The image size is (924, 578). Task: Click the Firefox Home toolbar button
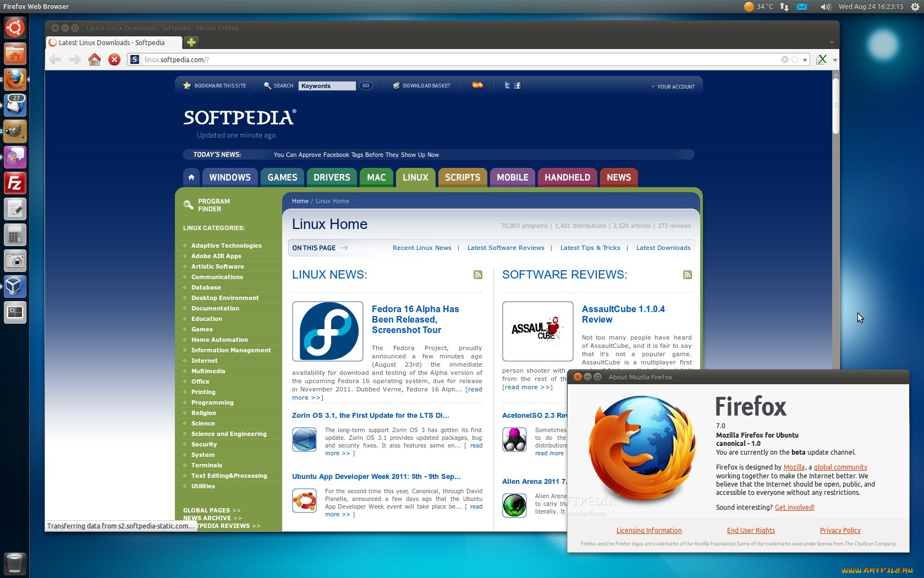(x=95, y=59)
